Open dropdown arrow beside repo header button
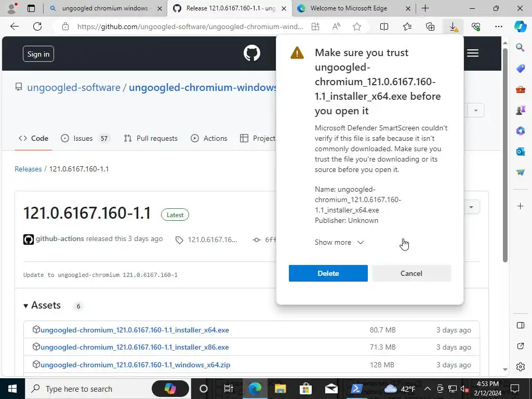Viewport: 532px width, 399px height. [x=476, y=111]
